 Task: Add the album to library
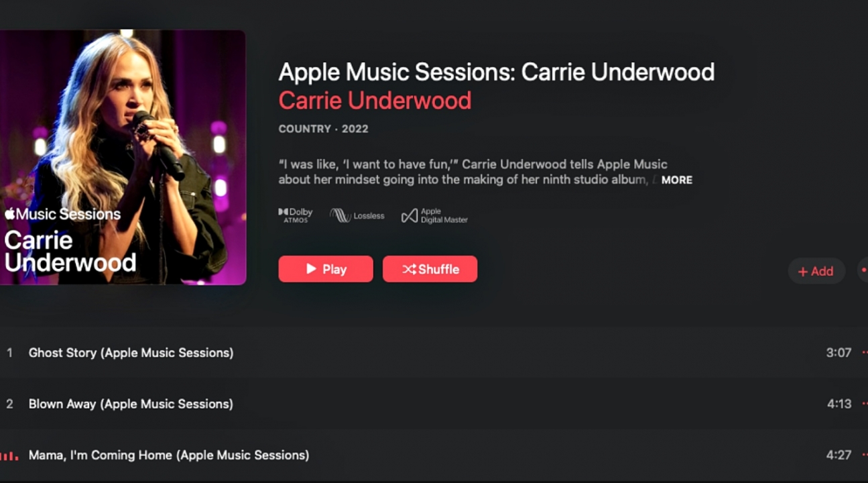coord(816,271)
